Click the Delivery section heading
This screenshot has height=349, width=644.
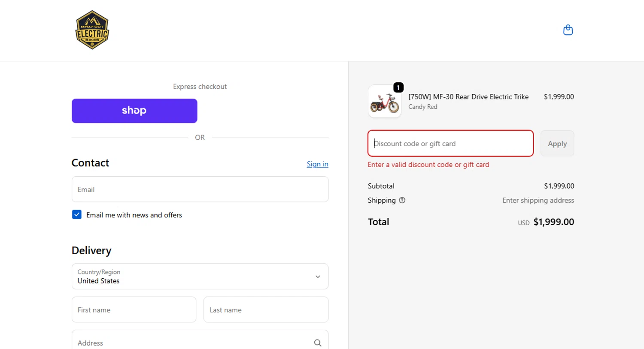[91, 250]
